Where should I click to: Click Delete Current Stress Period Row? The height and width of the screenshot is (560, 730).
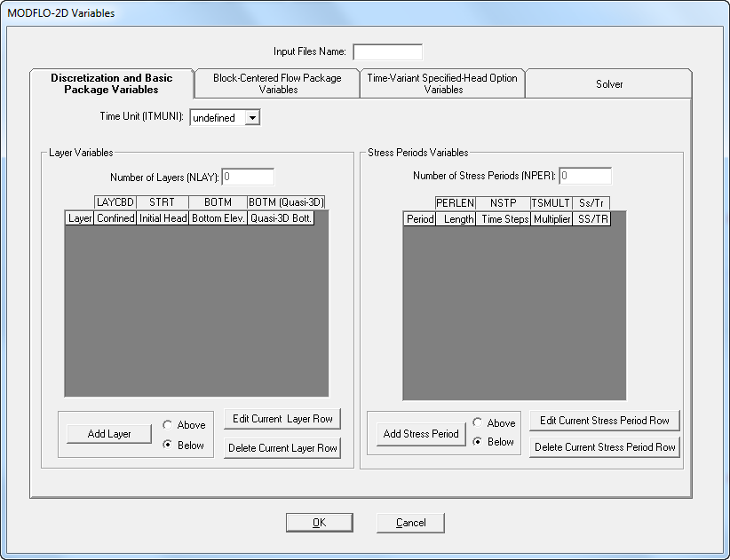coord(605,447)
